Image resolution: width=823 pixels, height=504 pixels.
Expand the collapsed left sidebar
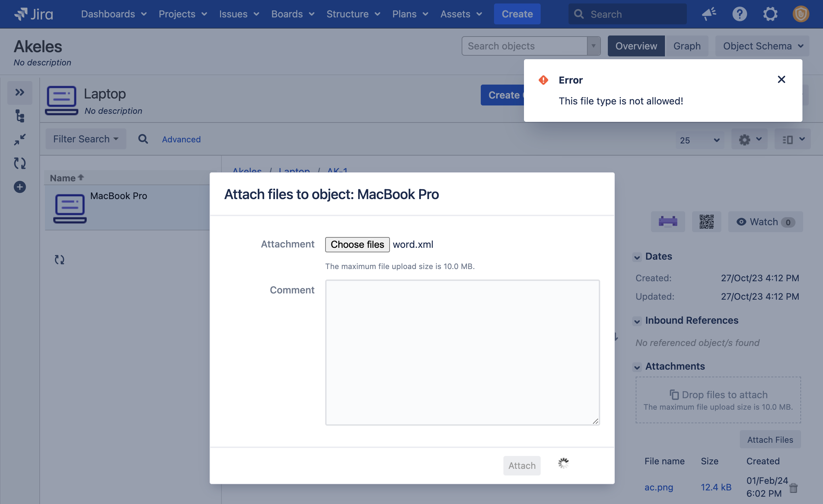pos(20,93)
